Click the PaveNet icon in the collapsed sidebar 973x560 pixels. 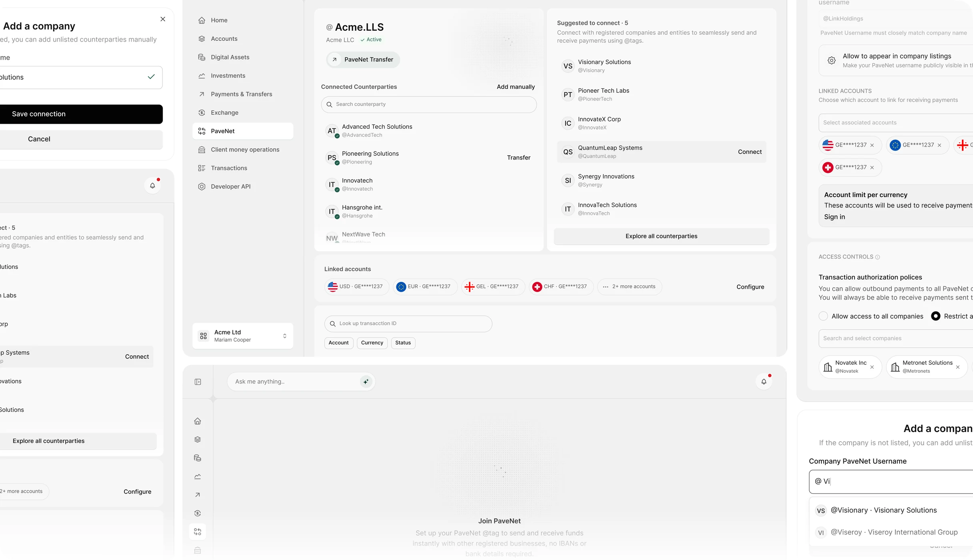pos(198,532)
